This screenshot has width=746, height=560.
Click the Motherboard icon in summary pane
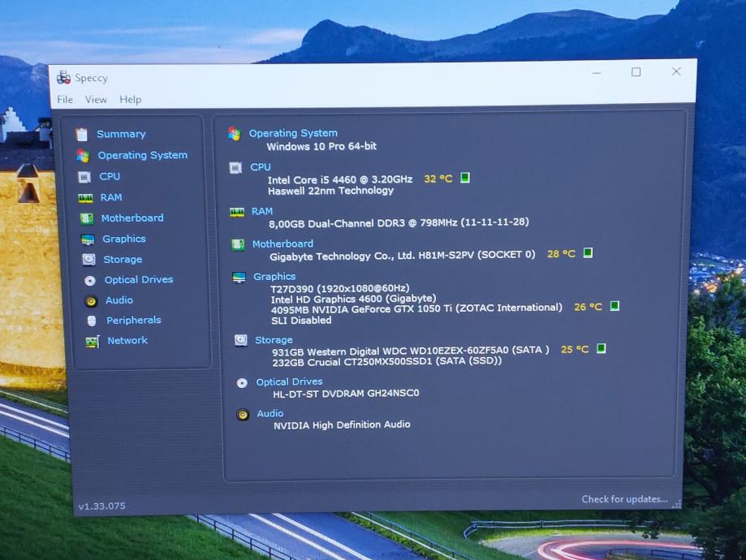tap(238, 244)
